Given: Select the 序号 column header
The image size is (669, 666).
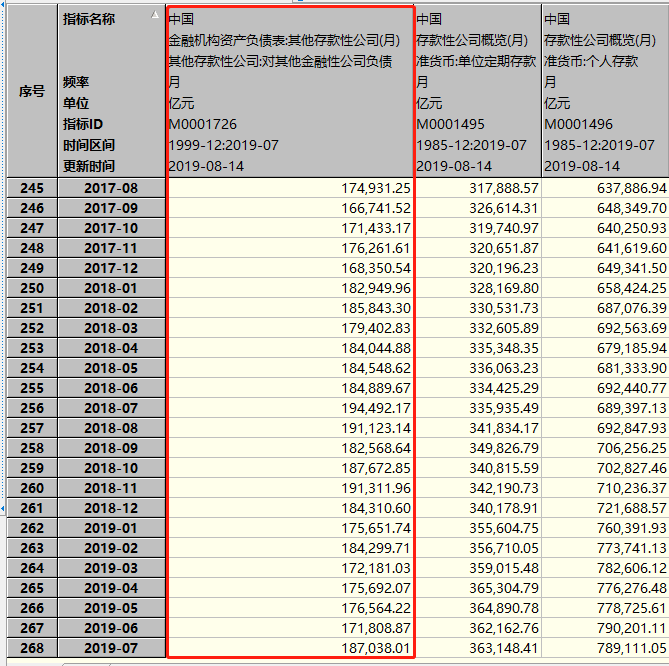Looking at the screenshot, I should (x=32, y=91).
